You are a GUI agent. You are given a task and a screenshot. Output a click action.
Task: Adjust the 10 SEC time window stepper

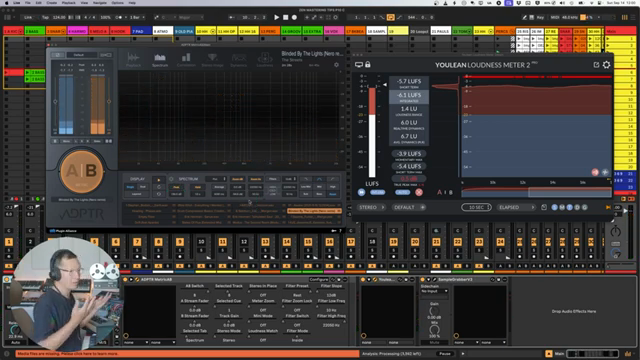(477, 207)
